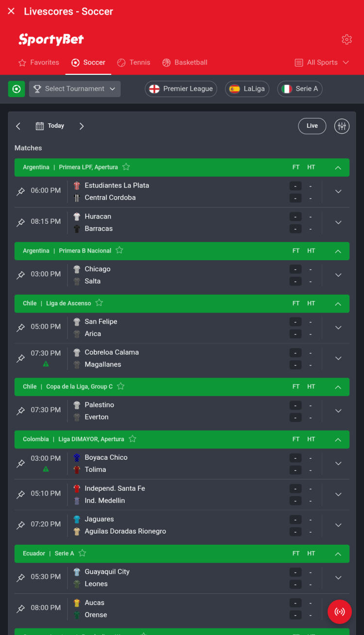The height and width of the screenshot is (635, 364).
Task: Star the Colombia Liga DIMAYOR, Apertura league
Action: (132, 439)
